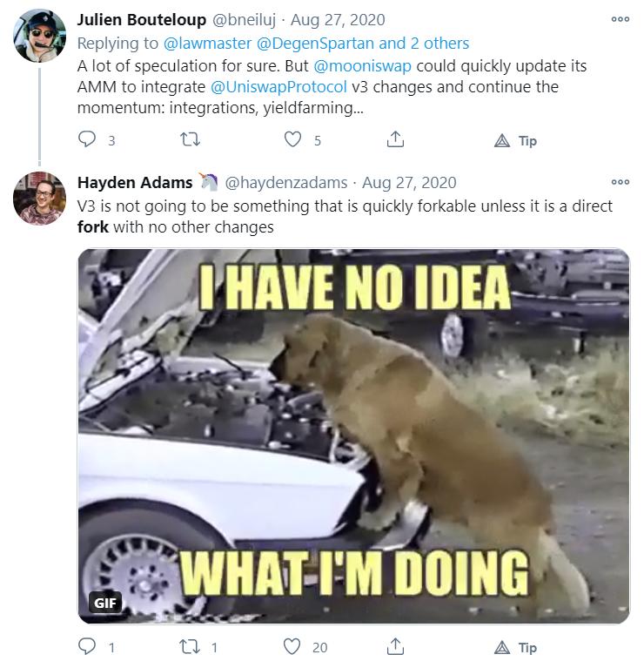Open Hayden Adams' profile picture
Image resolution: width=644 pixels, height=668 pixels.
coord(39,199)
